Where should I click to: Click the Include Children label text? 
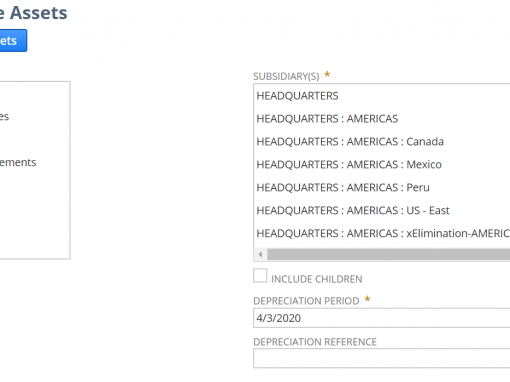click(317, 279)
